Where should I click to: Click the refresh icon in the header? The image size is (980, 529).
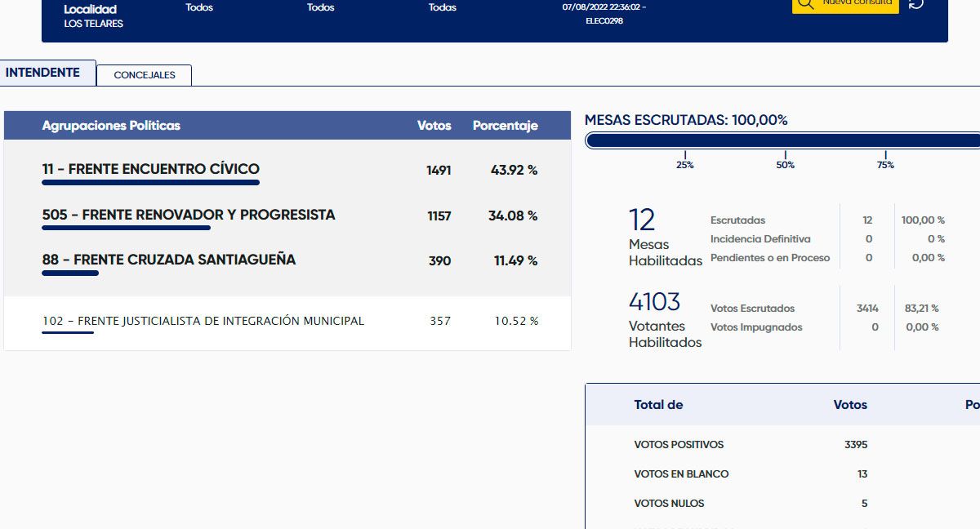click(x=916, y=4)
